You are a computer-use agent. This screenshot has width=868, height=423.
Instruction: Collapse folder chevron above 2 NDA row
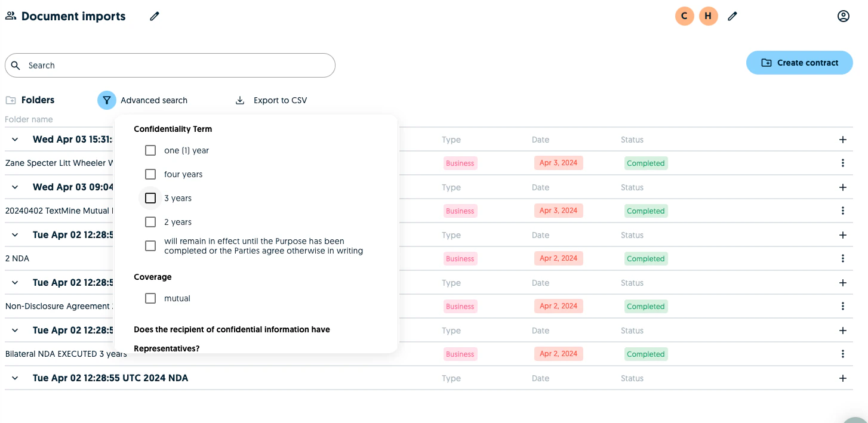click(x=15, y=235)
